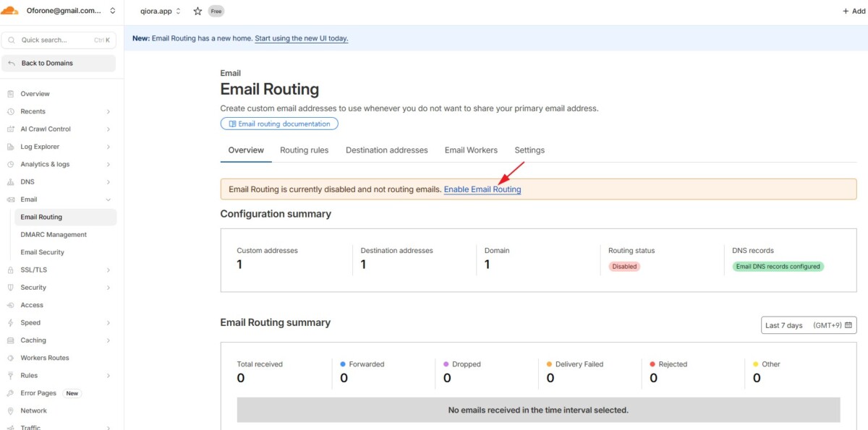The height and width of the screenshot is (430, 868).
Task: Click the Email DNS records configured badge
Action: [x=778, y=267]
